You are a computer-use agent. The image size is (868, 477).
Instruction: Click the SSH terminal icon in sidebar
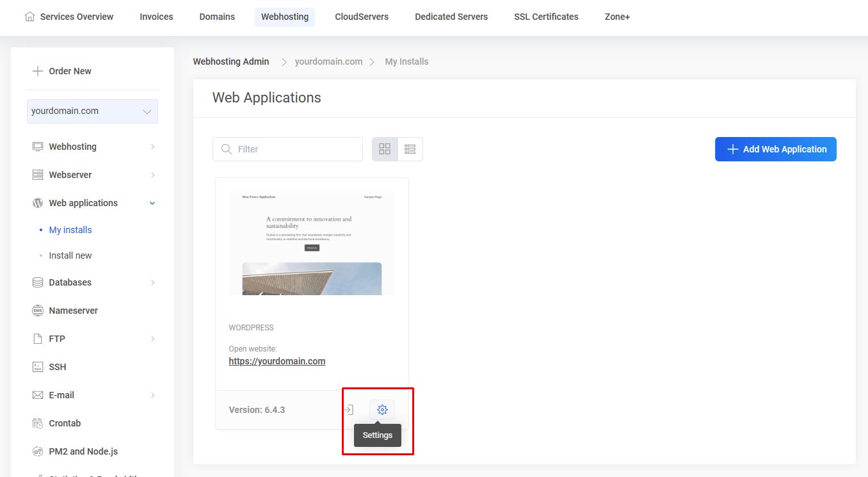pyautogui.click(x=36, y=367)
